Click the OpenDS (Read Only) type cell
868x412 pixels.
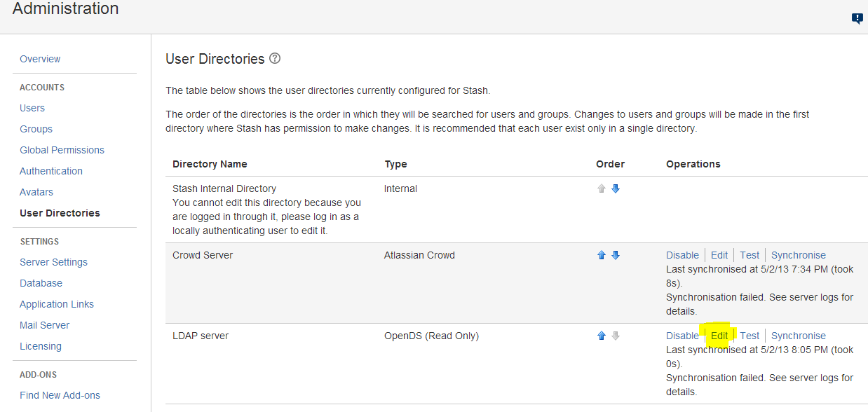pyautogui.click(x=431, y=336)
